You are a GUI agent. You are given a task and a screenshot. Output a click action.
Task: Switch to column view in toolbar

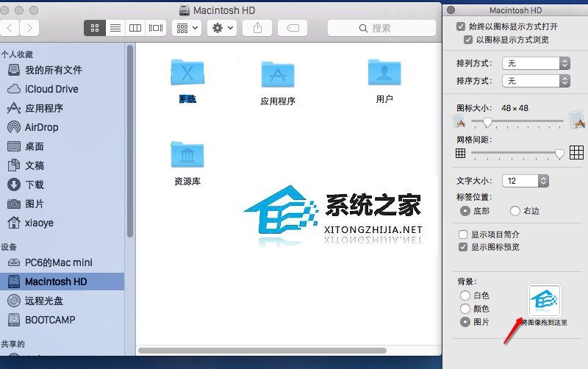click(x=135, y=28)
